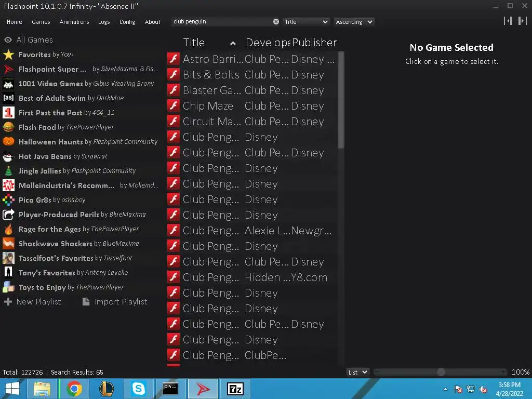Show hidden tray icons arrow
Screen dimensions: 532x399
(445, 389)
